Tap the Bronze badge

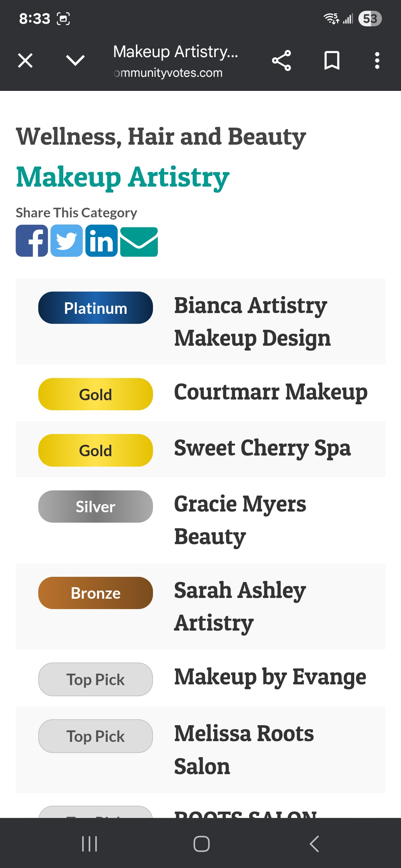click(95, 593)
